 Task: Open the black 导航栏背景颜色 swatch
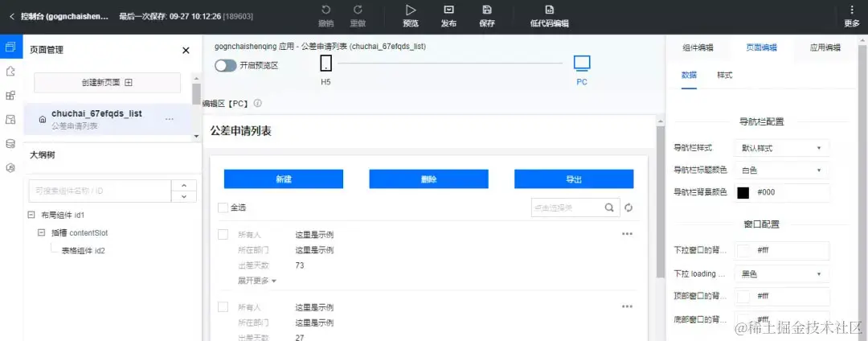click(x=743, y=192)
